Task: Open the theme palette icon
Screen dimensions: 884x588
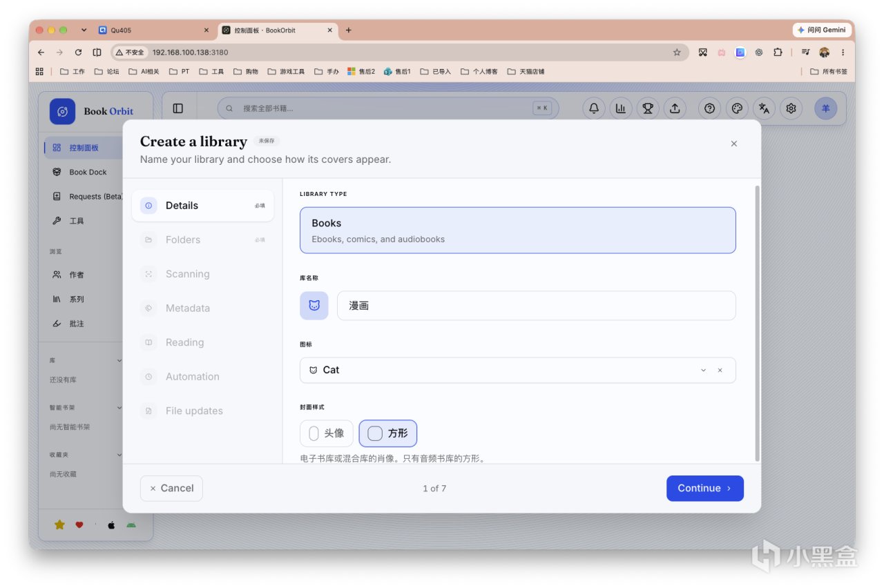Action: (737, 108)
